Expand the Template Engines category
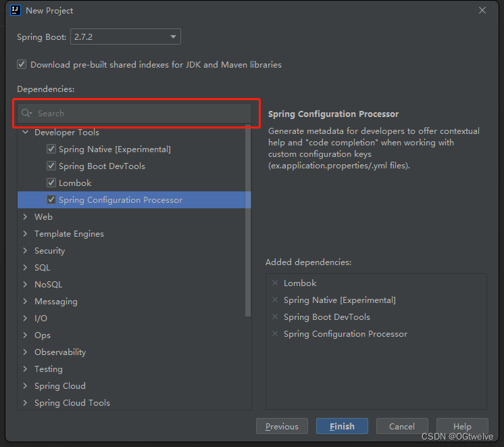The height and width of the screenshot is (447, 504). [x=26, y=233]
